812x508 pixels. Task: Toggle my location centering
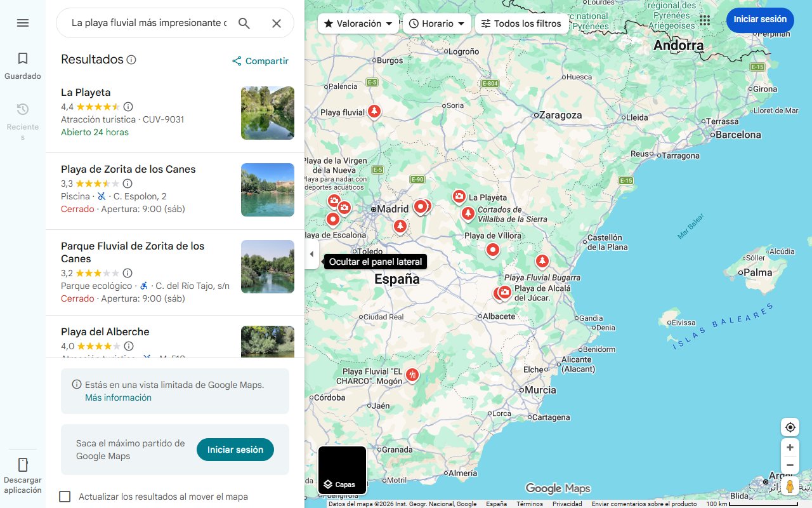[x=790, y=427]
